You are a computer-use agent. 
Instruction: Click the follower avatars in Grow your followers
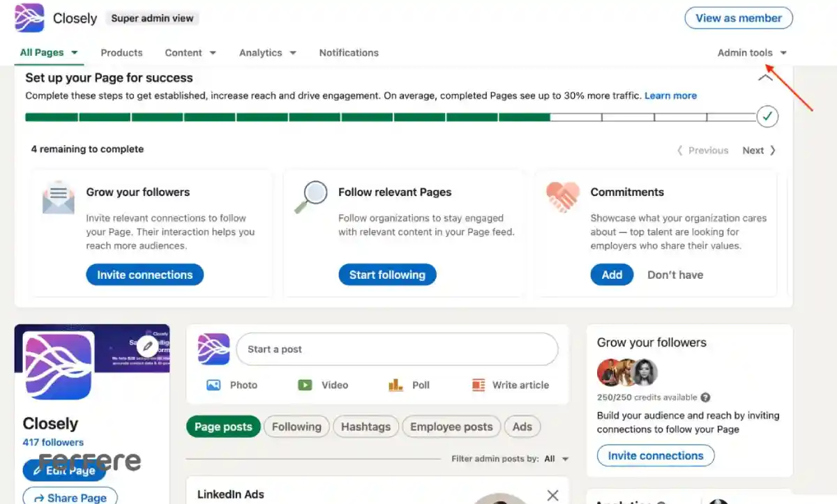(x=627, y=372)
